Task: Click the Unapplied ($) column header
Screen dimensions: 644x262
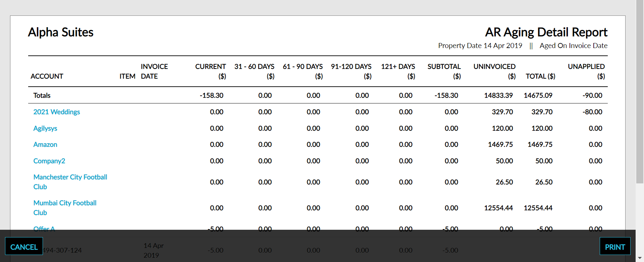Action: [586, 71]
